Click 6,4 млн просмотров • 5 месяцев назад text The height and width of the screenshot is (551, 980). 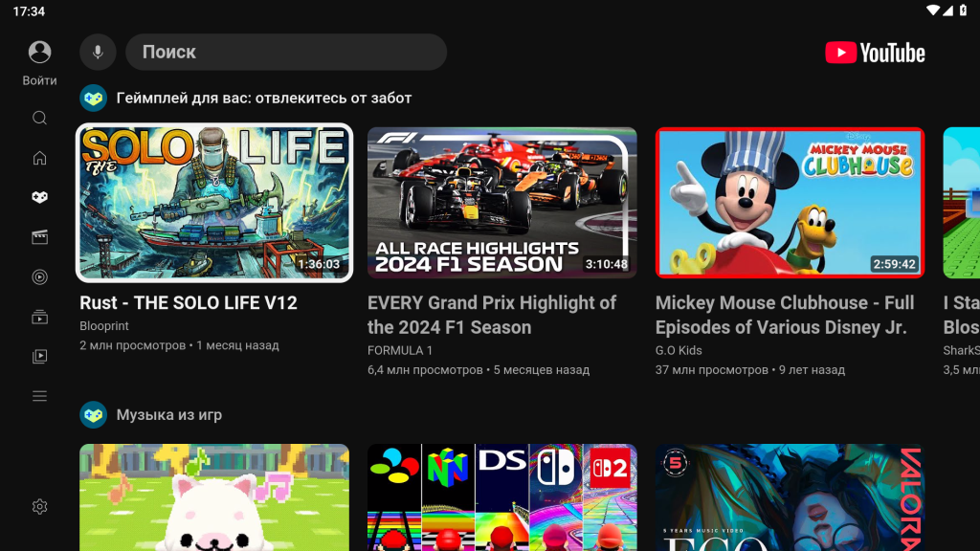click(x=479, y=370)
